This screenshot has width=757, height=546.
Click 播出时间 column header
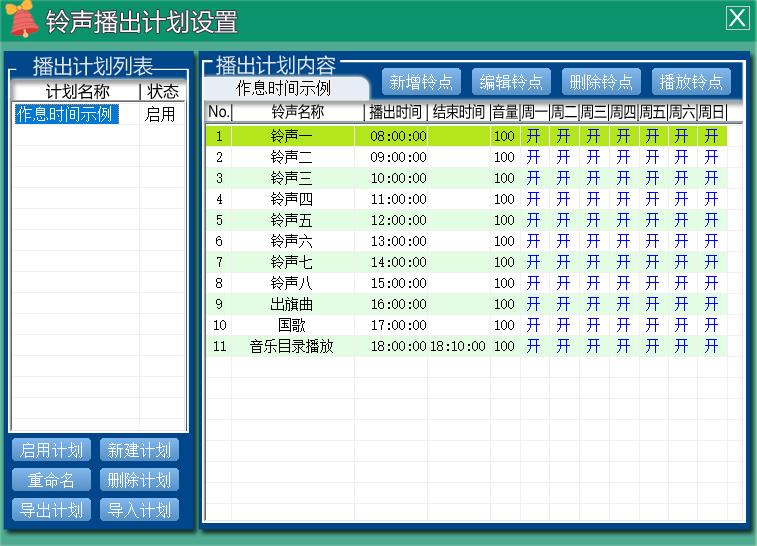click(397, 112)
